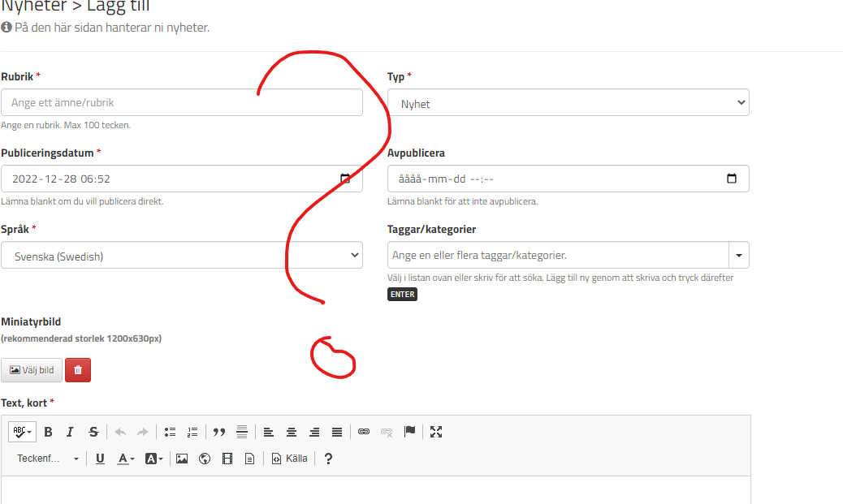The image size is (843, 504).
Task: Maximize the editor to fullscreen
Action: coord(436,432)
